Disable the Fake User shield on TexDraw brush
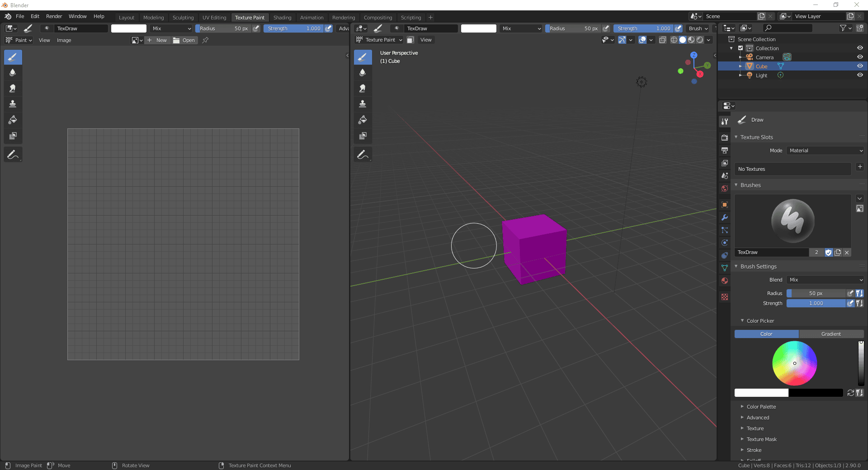Screen dimensions: 868x470 (829, 253)
